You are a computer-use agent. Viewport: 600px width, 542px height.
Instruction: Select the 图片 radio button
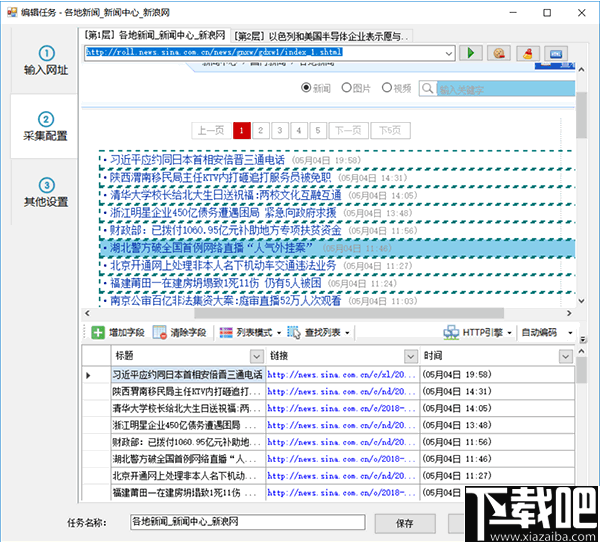tap(346, 88)
